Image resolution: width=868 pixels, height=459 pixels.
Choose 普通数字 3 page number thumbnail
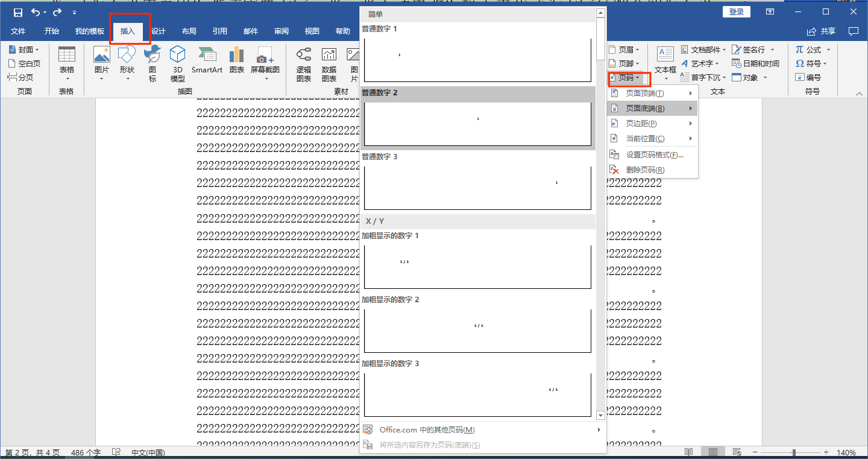477,187
